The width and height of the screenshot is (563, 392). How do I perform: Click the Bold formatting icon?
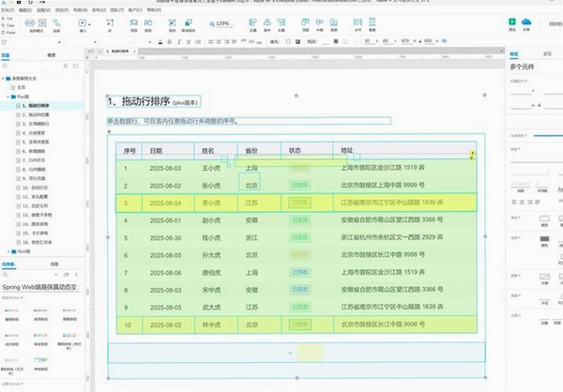pyautogui.click(x=170, y=41)
